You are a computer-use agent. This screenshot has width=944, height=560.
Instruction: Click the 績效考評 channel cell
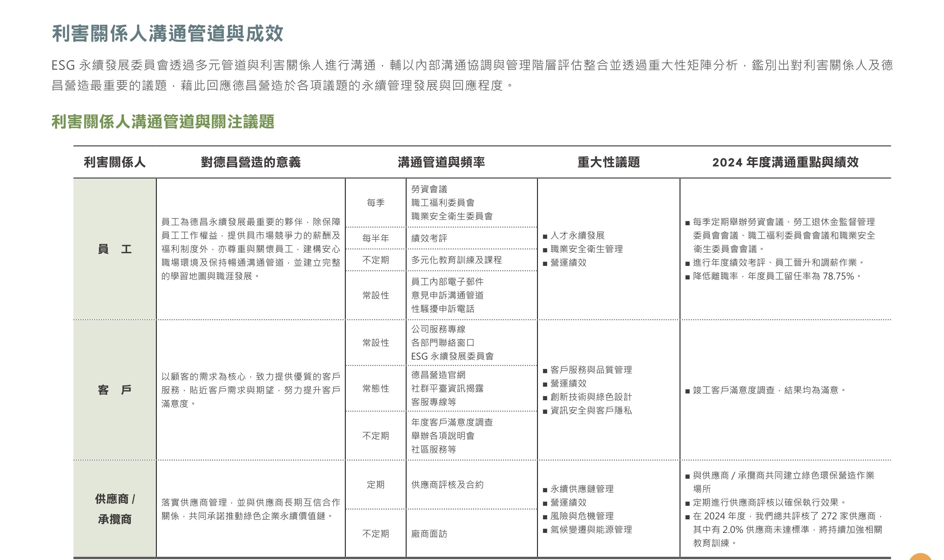[429, 238]
